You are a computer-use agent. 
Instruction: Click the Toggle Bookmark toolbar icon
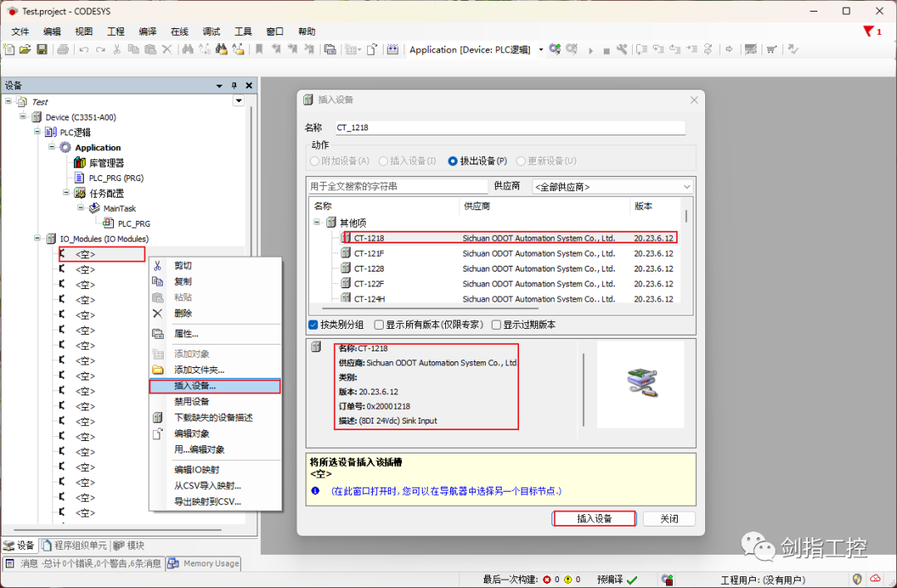259,49
